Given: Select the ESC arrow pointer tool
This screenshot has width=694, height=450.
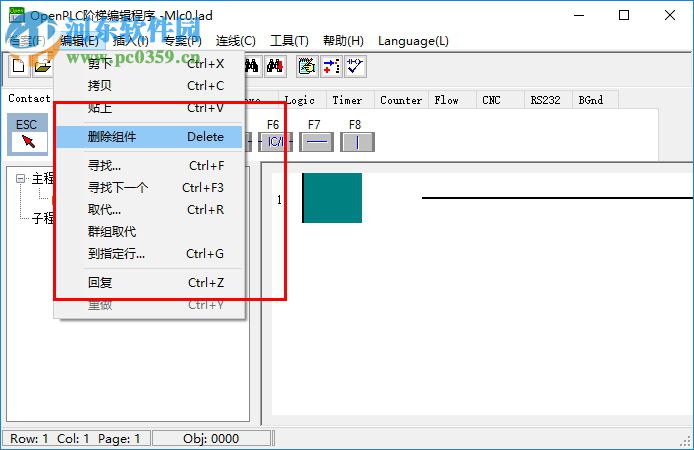Looking at the screenshot, I should 27,134.
